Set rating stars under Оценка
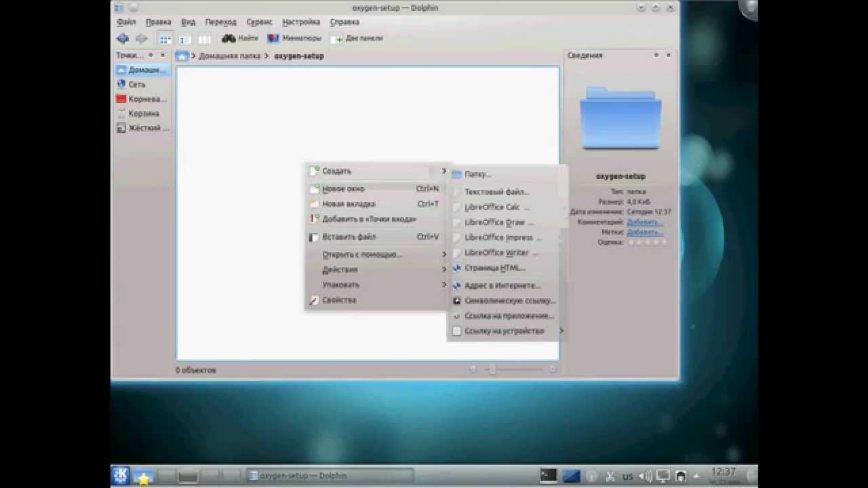This screenshot has height=488, width=868. [x=647, y=242]
